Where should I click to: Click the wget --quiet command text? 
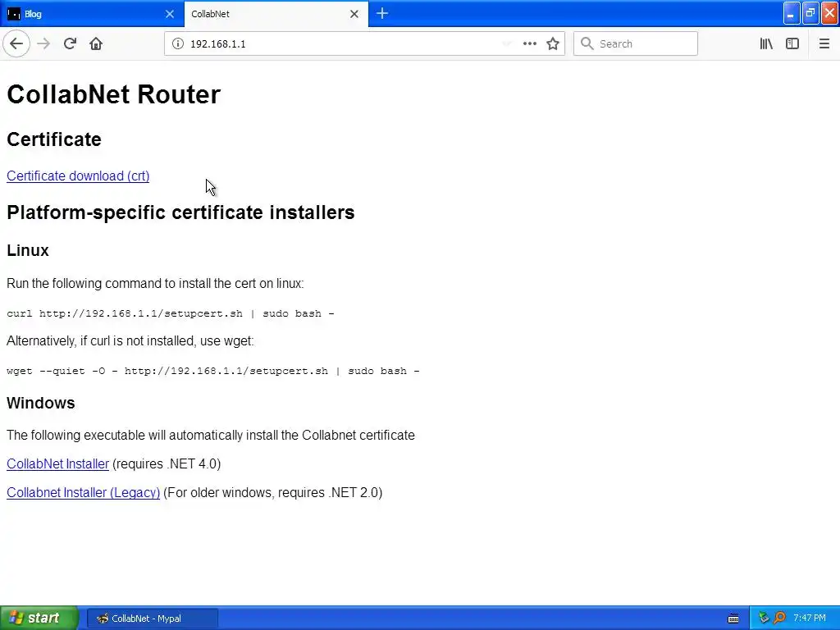[213, 371]
